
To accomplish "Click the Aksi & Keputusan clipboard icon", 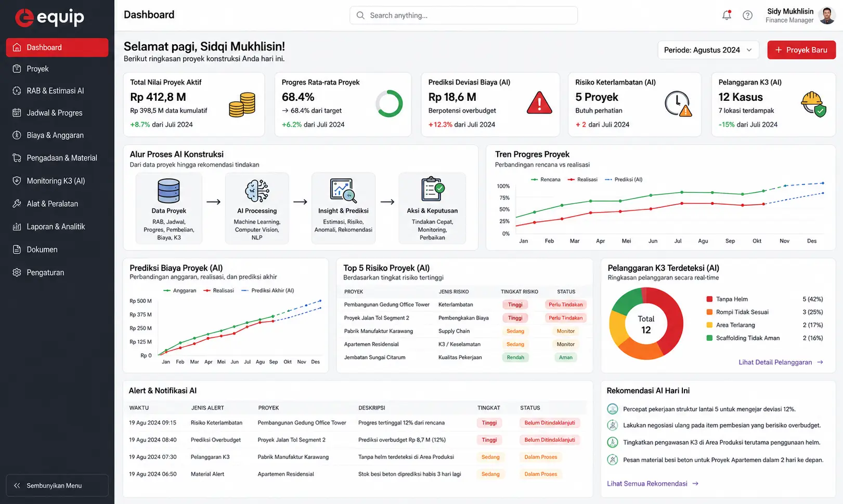I will click(x=432, y=189).
